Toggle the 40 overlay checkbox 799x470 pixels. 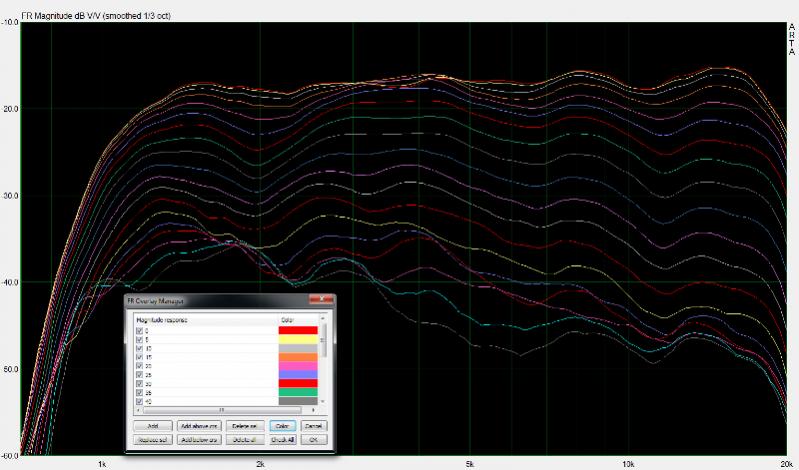[x=138, y=401]
